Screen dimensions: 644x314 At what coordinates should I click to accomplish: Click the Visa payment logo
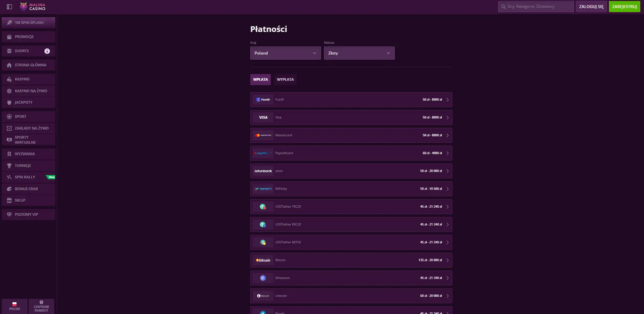(263, 117)
